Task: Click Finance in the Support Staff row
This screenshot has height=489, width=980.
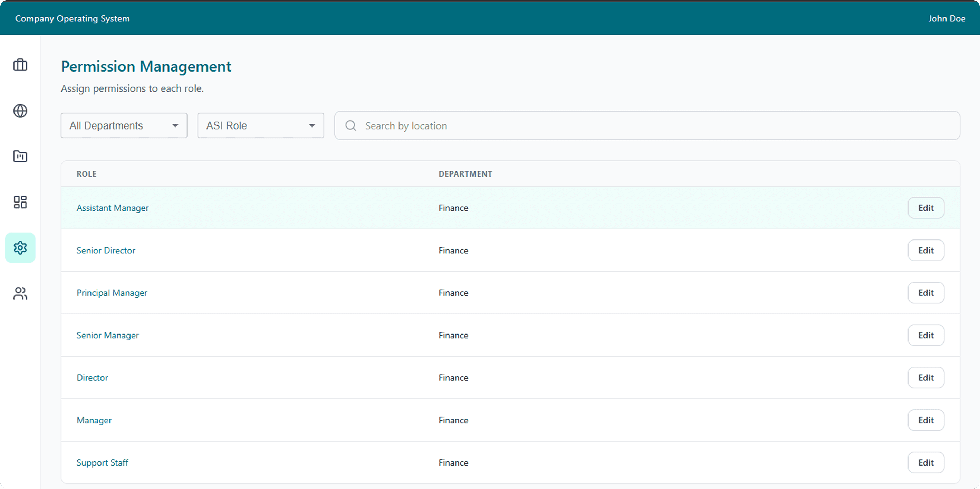Action: (x=453, y=463)
